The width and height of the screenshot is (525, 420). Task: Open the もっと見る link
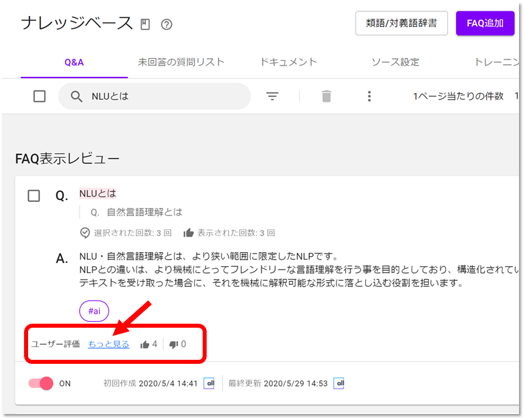[x=108, y=344]
